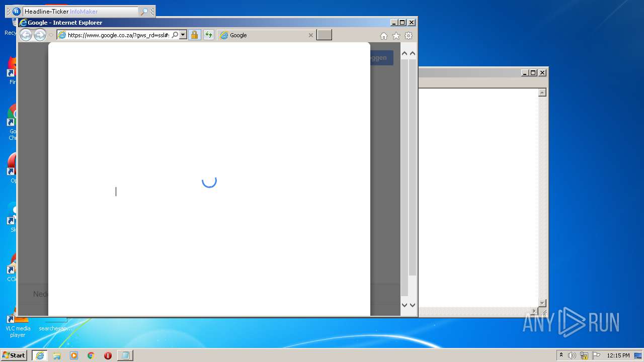
Task: Open the volume speaker tray icon
Action: tap(572, 355)
